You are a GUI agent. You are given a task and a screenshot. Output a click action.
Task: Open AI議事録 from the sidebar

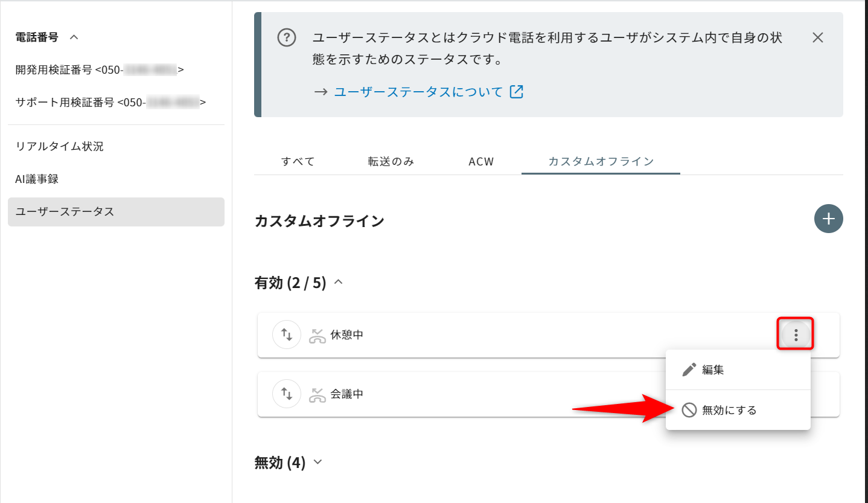tap(37, 179)
